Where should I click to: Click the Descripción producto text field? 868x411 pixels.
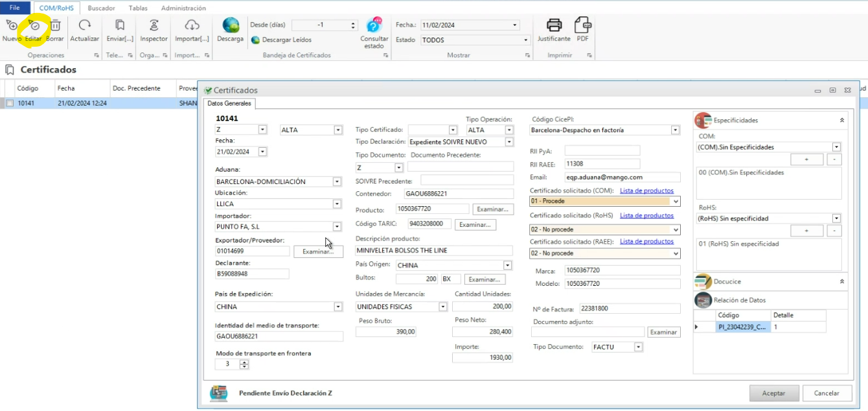tap(433, 251)
